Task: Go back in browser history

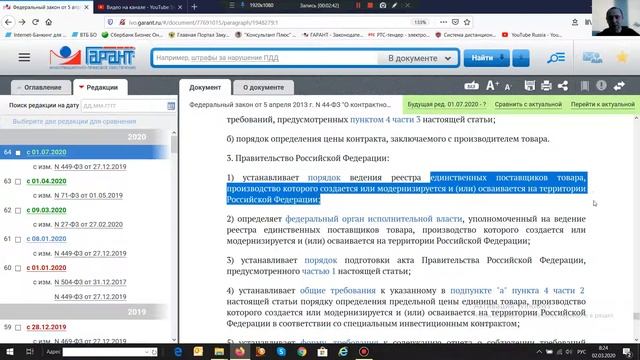Action: pyautogui.click(x=9, y=22)
